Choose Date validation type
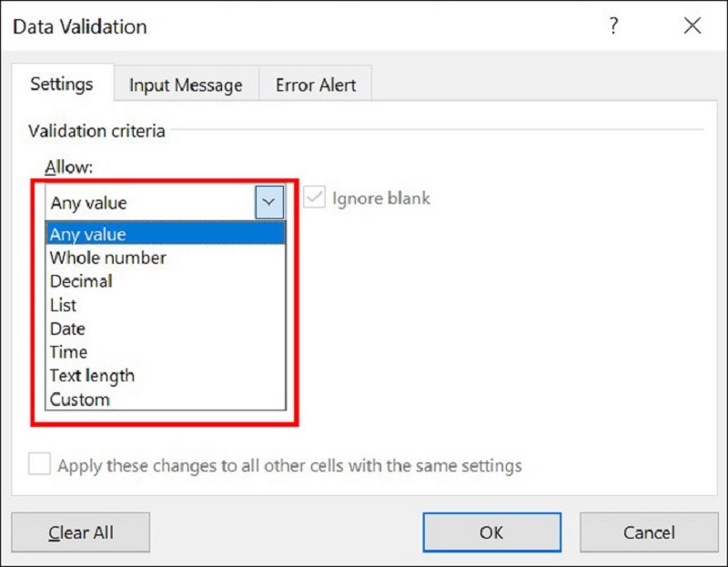 [x=67, y=329]
